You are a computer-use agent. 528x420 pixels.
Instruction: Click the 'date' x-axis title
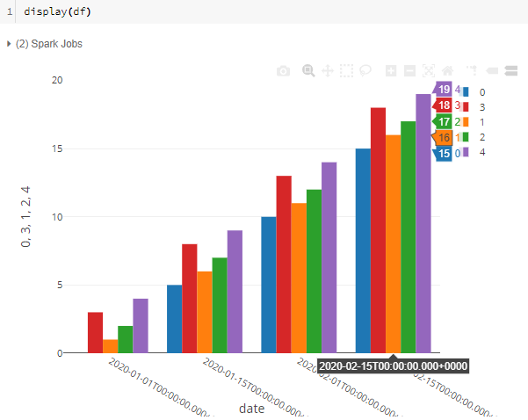[x=251, y=409]
